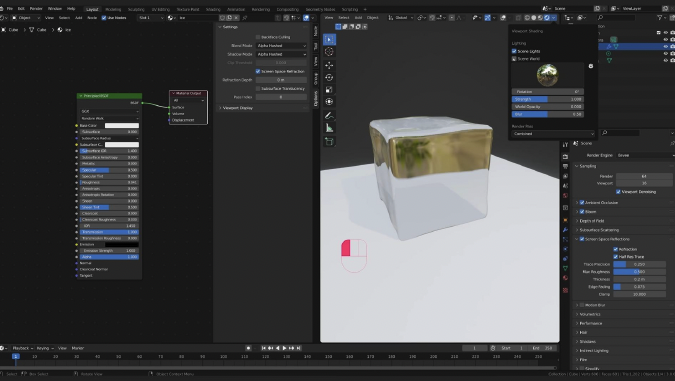Image resolution: width=675 pixels, height=381 pixels.
Task: Select the Scale tool
Action: pyautogui.click(x=329, y=90)
